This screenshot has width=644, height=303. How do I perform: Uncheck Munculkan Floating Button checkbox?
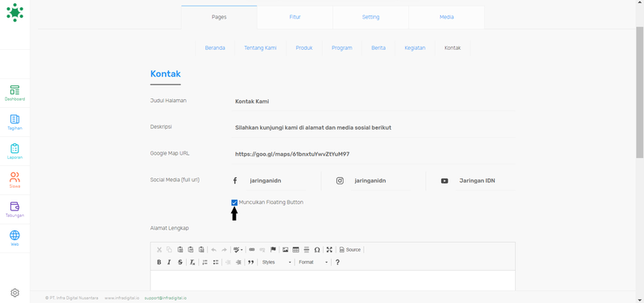click(234, 202)
